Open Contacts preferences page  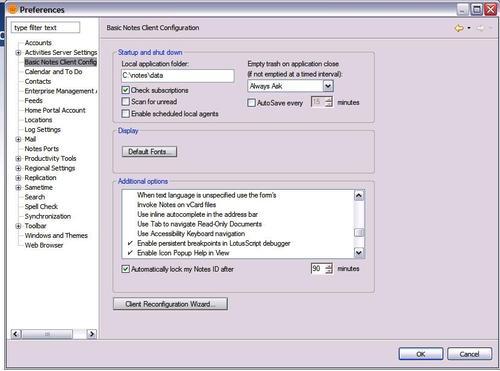(38, 81)
